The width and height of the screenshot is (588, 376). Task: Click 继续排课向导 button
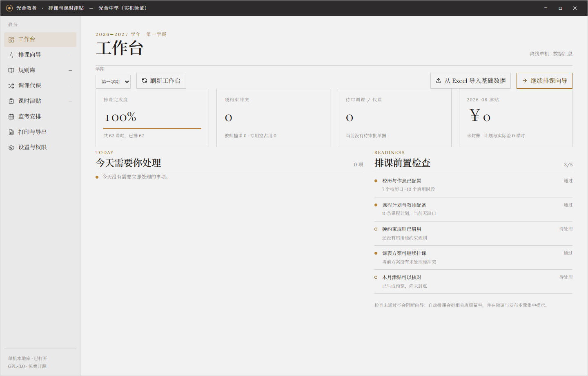click(x=544, y=81)
